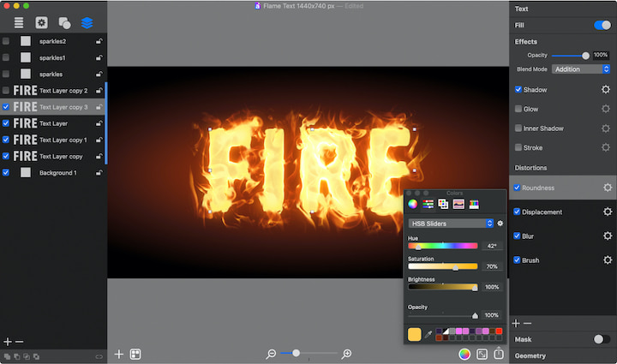This screenshot has height=364, width=617.
Task: Turn off the Fill toggle switch
Action: pyautogui.click(x=602, y=25)
